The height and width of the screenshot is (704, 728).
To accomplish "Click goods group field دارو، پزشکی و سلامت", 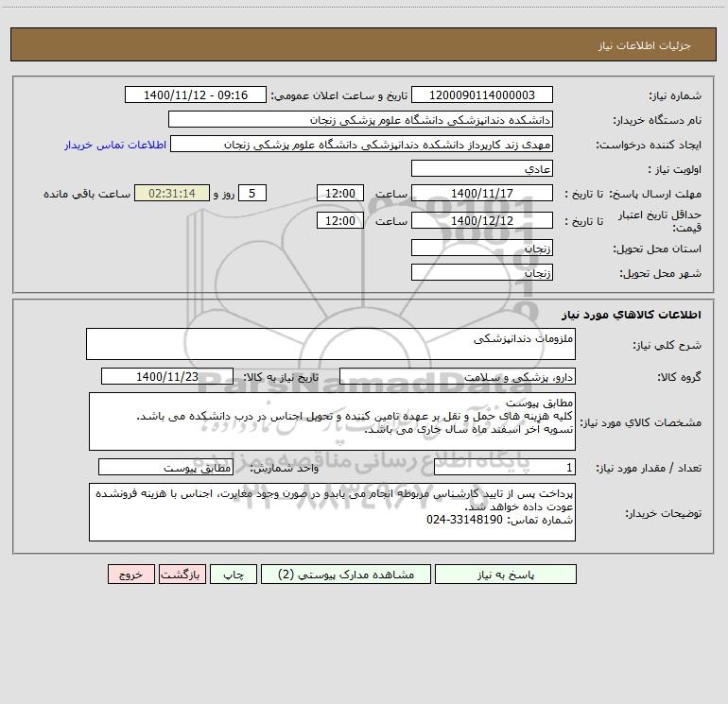I will [458, 376].
